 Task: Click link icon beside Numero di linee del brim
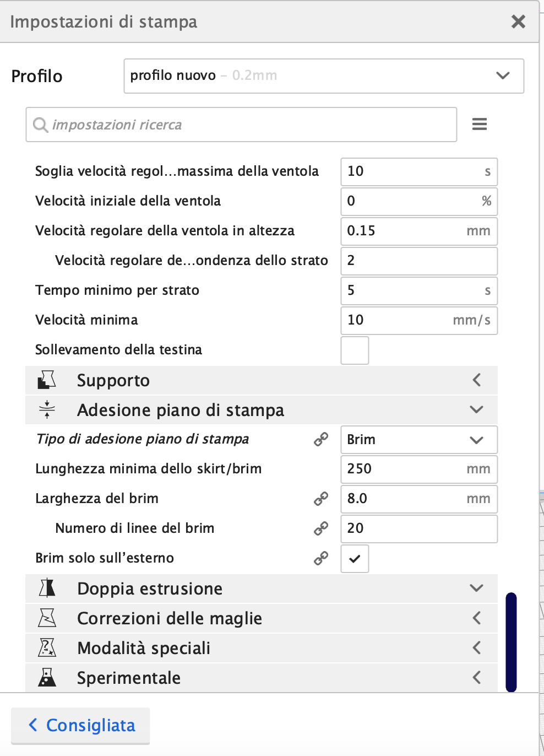click(x=321, y=528)
